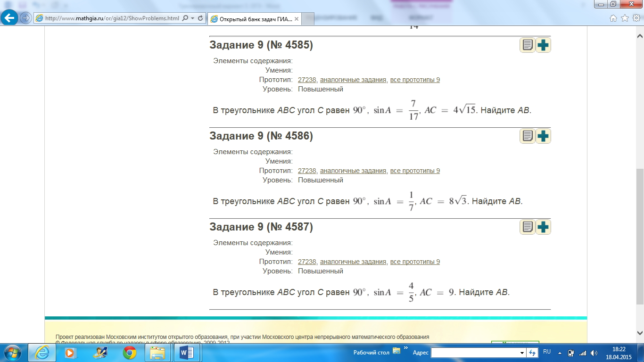Click the RU language indicator

[x=547, y=352]
